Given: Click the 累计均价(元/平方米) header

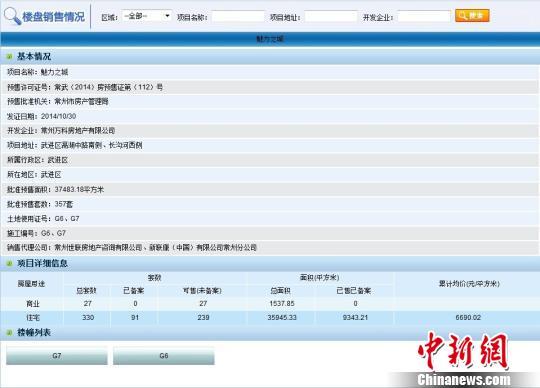Looking at the screenshot, I should coord(469,284).
